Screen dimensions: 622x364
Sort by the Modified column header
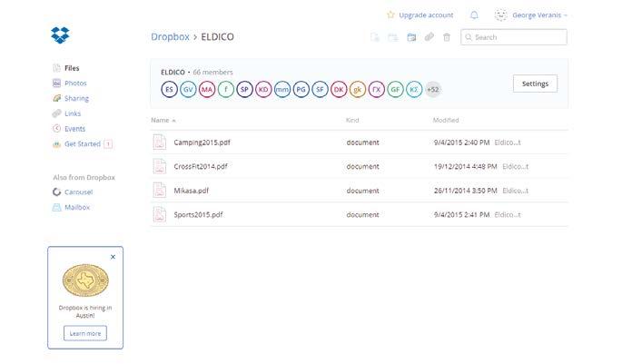(446, 120)
